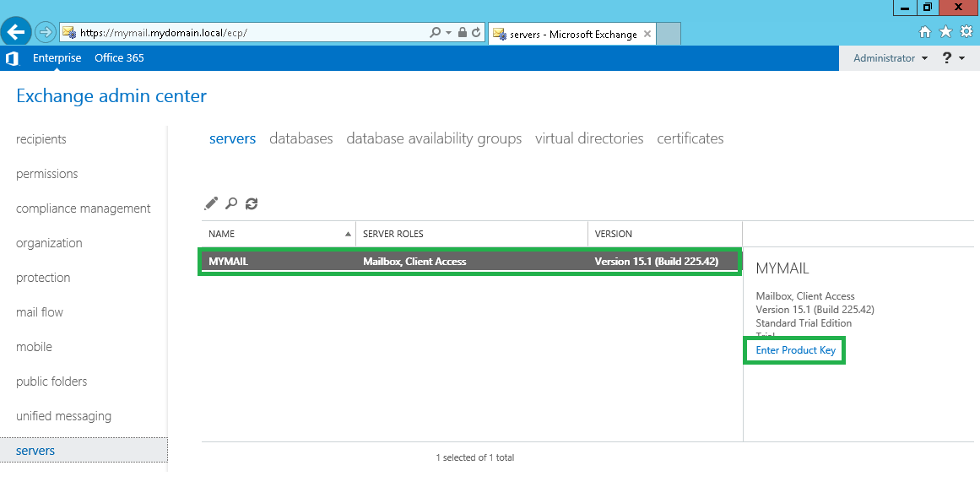Click MYMAIL title in details pane
This screenshot has width=980, height=487.
[x=782, y=268]
